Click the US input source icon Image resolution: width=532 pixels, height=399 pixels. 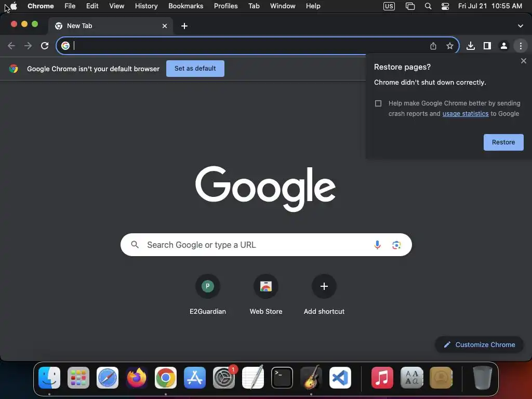coord(389,6)
